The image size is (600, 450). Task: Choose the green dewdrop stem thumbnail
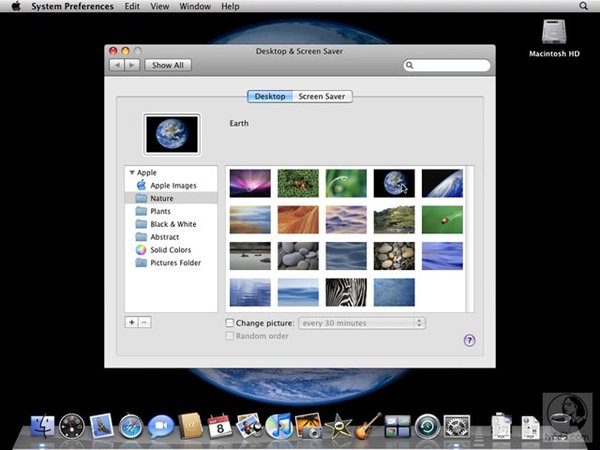346,183
